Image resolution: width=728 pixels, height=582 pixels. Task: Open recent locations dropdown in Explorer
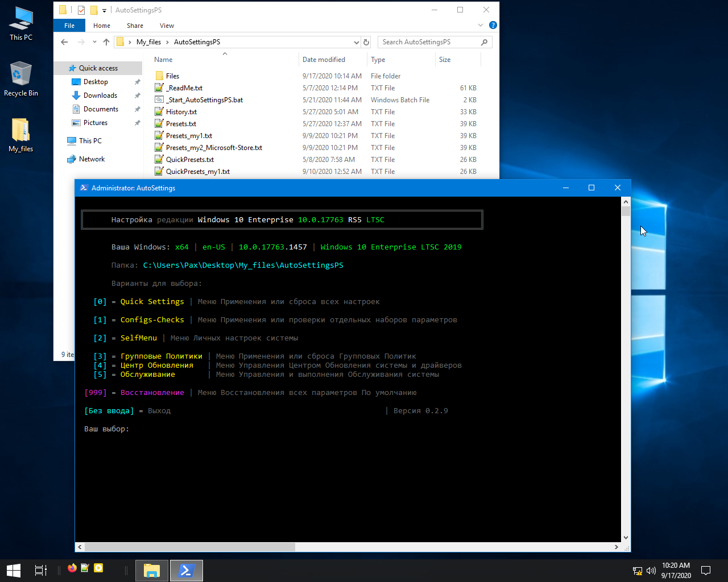click(95, 43)
